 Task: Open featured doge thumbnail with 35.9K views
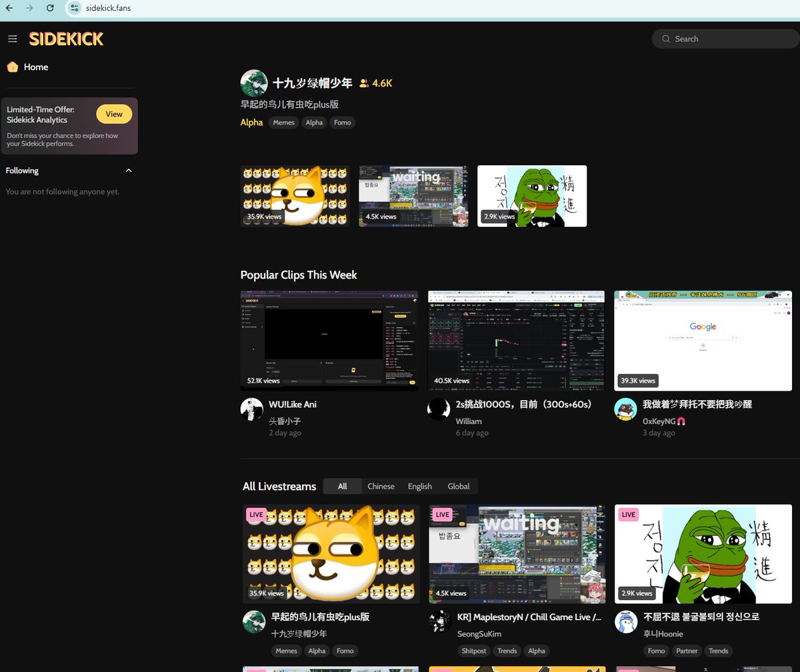295,196
